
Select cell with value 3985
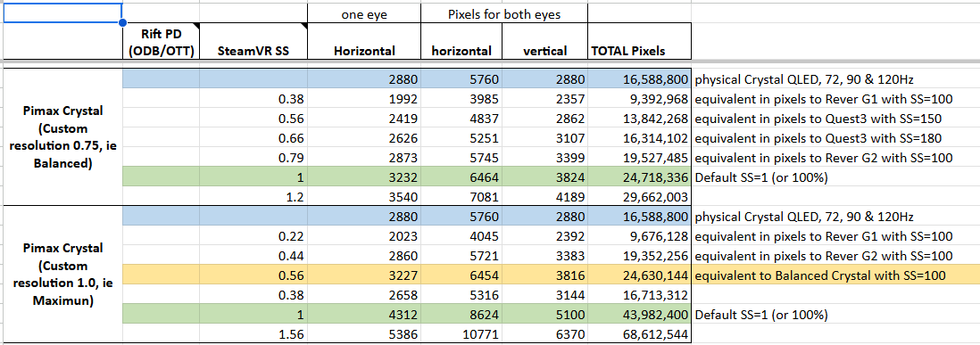click(462, 99)
